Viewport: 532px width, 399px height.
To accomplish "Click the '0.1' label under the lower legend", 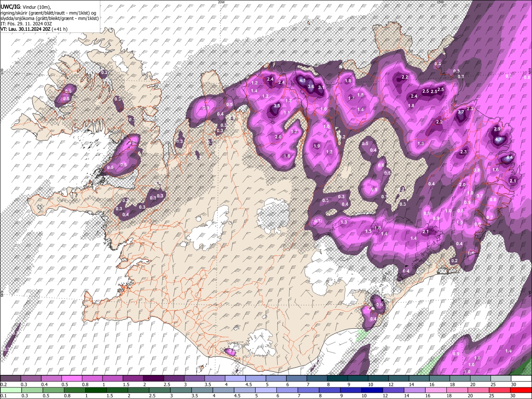I will tap(3, 396).
